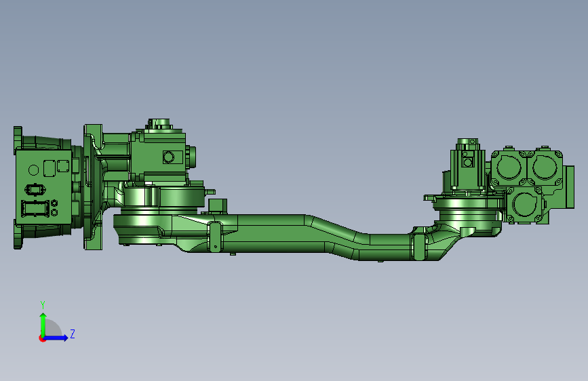
Task: Click the red X axis origin dot
Action: click(x=41, y=338)
